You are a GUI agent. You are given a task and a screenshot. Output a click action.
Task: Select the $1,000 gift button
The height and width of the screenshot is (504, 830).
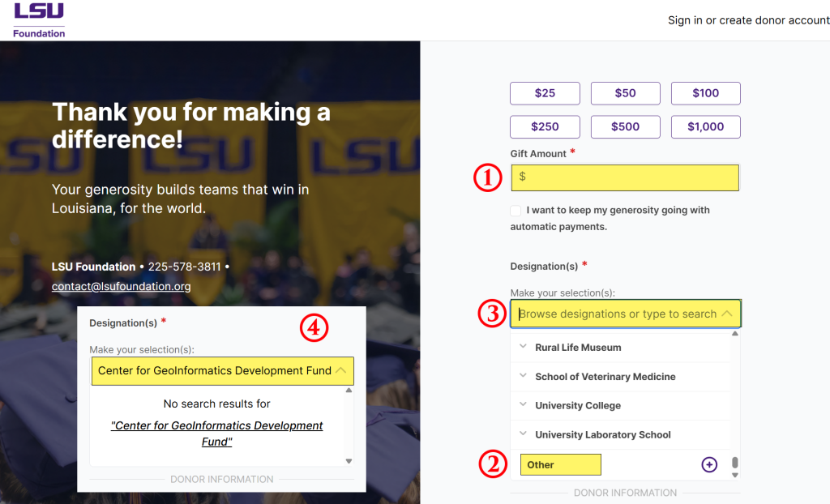coord(705,127)
